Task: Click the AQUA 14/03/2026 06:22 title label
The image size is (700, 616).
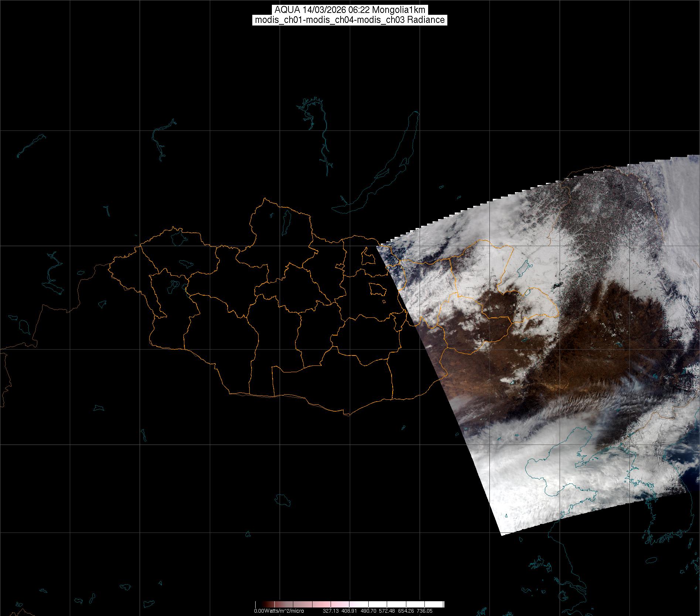Action: click(349, 10)
